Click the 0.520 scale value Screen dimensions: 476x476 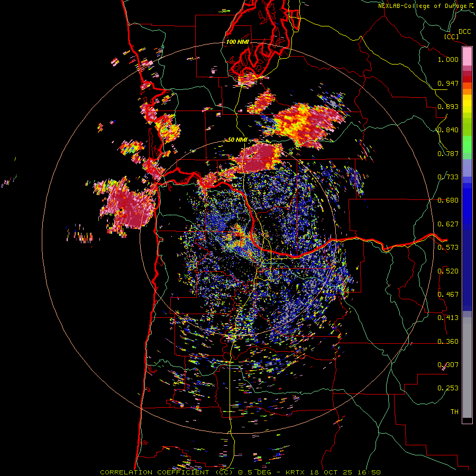tap(448, 271)
